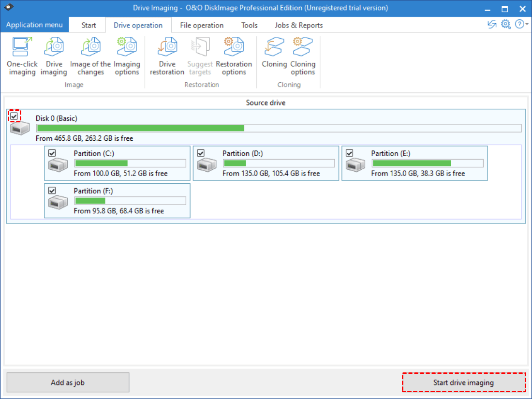532x399 pixels.
Task: Click the Partition (C:) usage bar
Action: [130, 163]
